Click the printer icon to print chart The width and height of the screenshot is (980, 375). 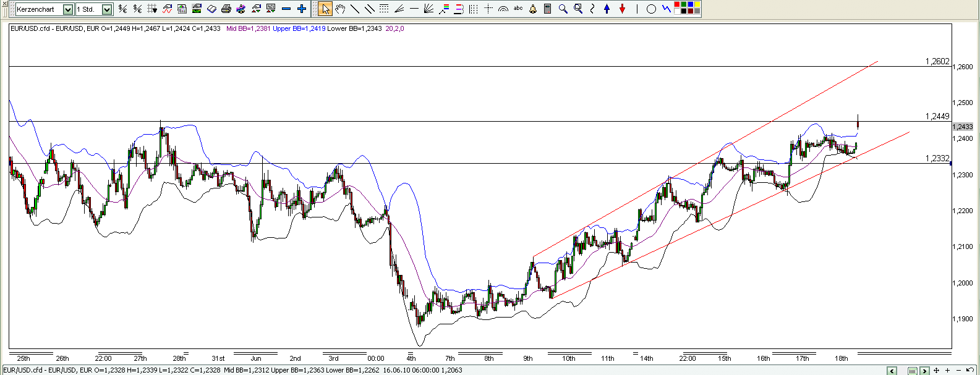click(226, 9)
